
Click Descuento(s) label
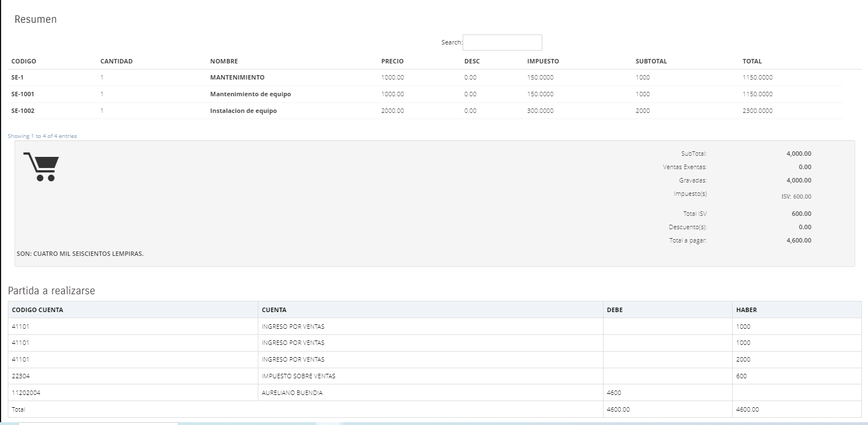pyautogui.click(x=688, y=227)
